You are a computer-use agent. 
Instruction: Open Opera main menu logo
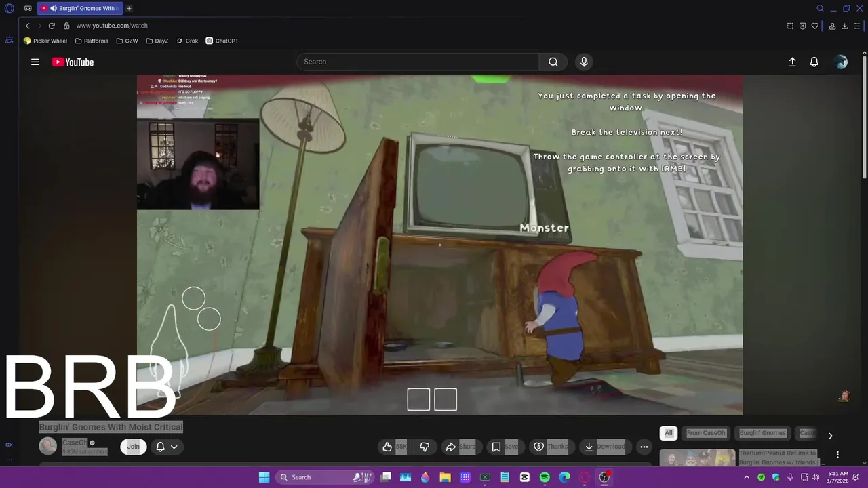9,8
